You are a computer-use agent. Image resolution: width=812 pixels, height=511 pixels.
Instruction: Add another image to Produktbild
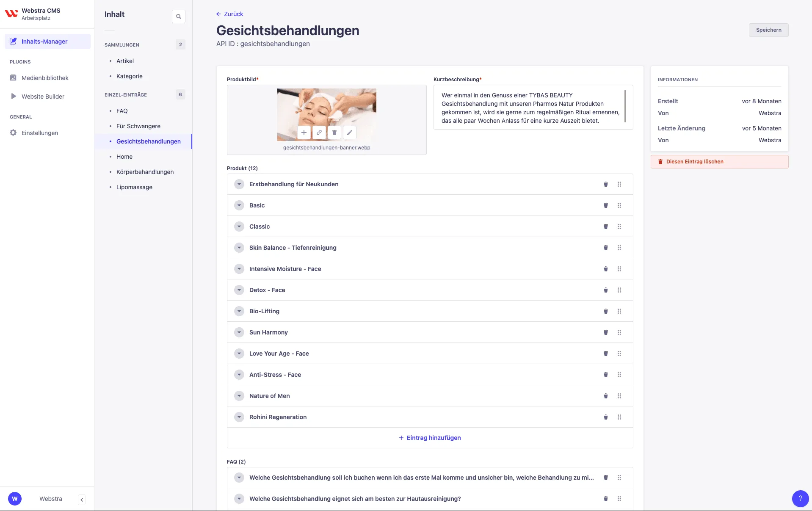coord(304,133)
